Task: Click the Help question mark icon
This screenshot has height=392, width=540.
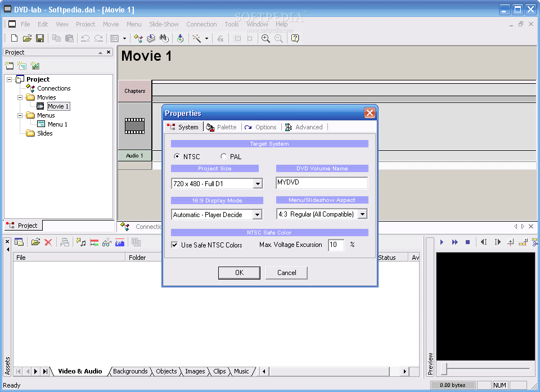Action: pyautogui.click(x=295, y=38)
